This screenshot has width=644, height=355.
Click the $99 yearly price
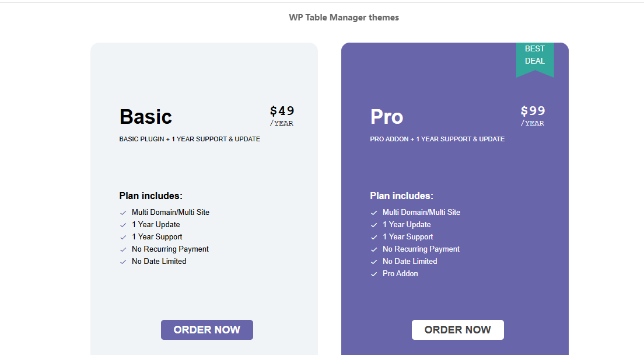coord(532,111)
